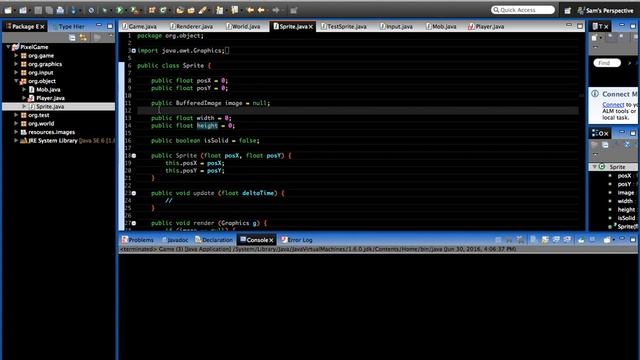Open the Javadoc tab

[175, 240]
